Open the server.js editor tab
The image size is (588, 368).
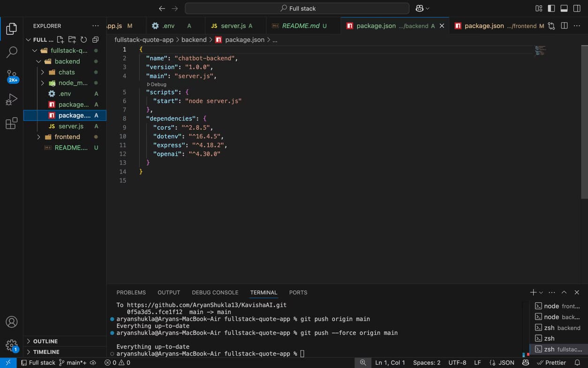click(x=233, y=26)
